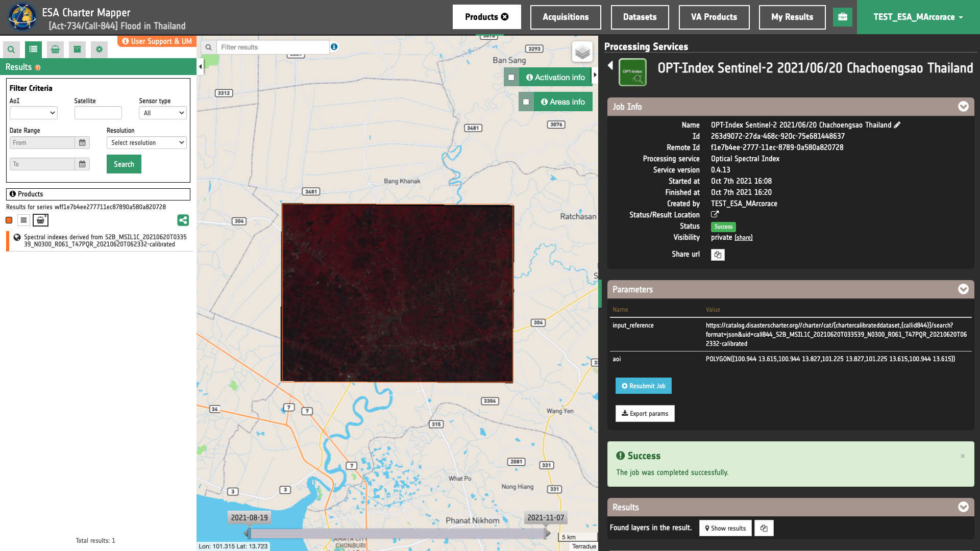Open the Products tab
This screenshot has width=980, height=551.
tap(486, 17)
